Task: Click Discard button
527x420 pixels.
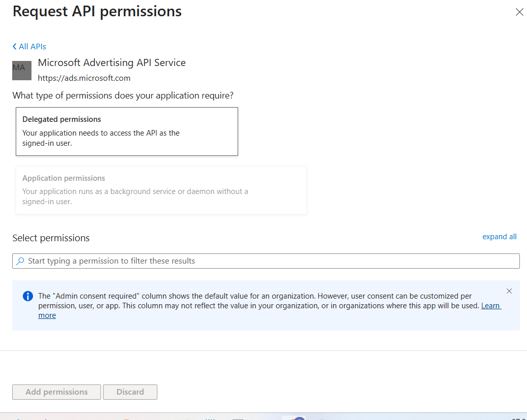Action: pyautogui.click(x=130, y=392)
